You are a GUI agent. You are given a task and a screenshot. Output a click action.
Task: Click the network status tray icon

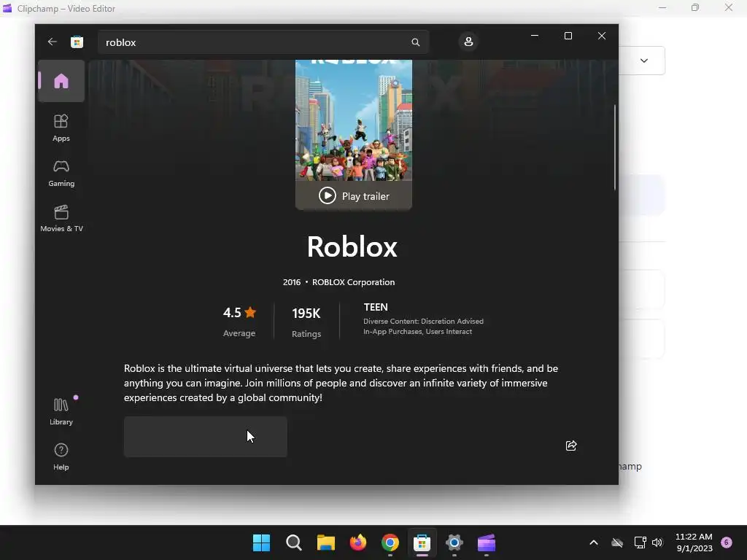[x=640, y=542]
